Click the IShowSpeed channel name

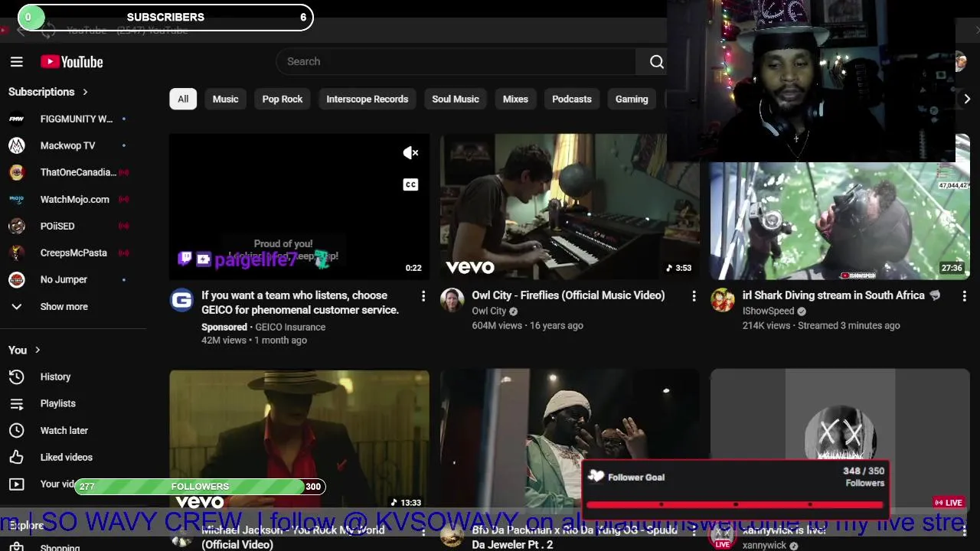(x=769, y=311)
